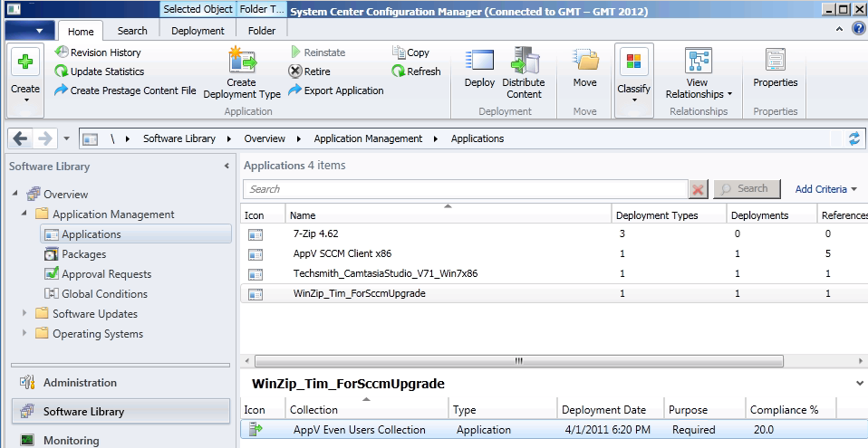Collapse the ribbon with the up chevron
868x448 pixels.
(840, 29)
